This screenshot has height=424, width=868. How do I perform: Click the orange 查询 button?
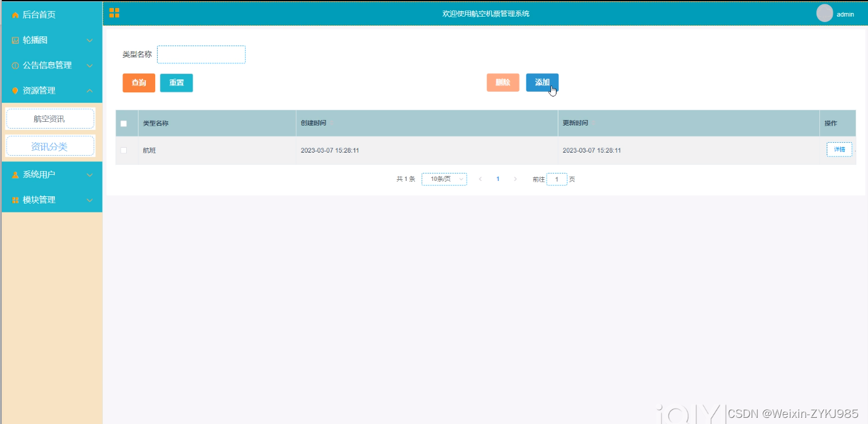(x=139, y=82)
